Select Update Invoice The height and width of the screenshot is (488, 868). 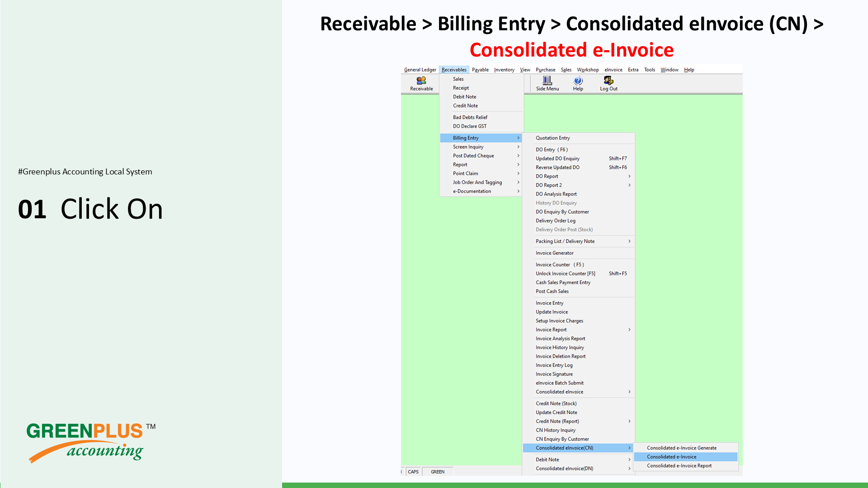(x=579, y=312)
